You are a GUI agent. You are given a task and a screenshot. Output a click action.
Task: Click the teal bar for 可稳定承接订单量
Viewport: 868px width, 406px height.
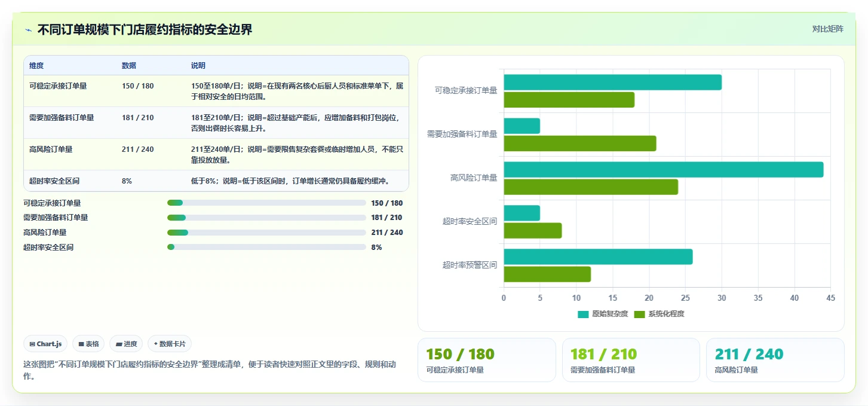pyautogui.click(x=613, y=83)
